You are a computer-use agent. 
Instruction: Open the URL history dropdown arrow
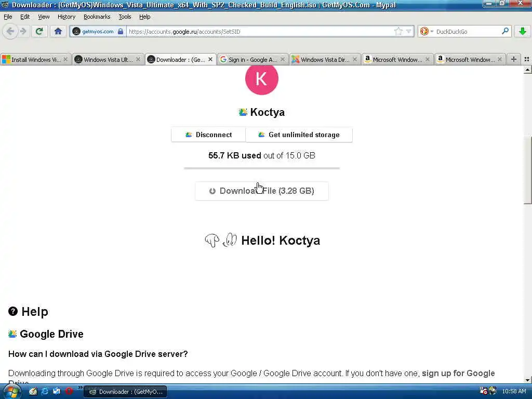(x=409, y=32)
